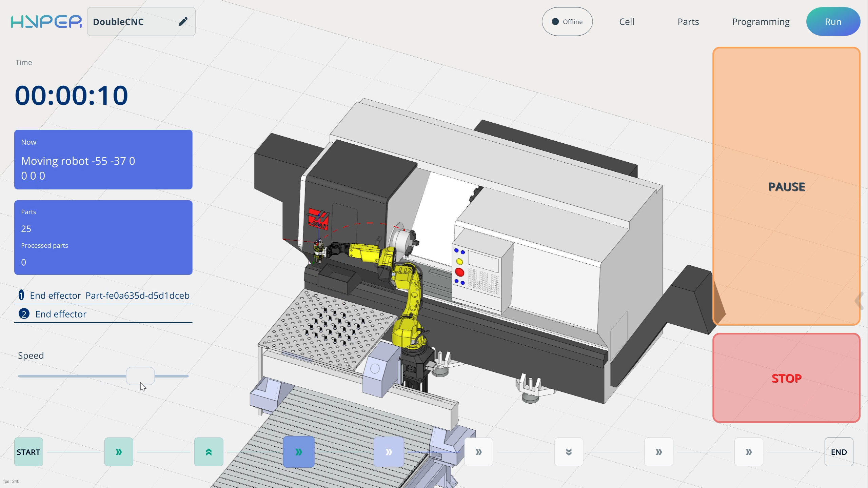868x488 pixels.
Task: Click the forward step right after down-chevron
Action: pos(658,452)
